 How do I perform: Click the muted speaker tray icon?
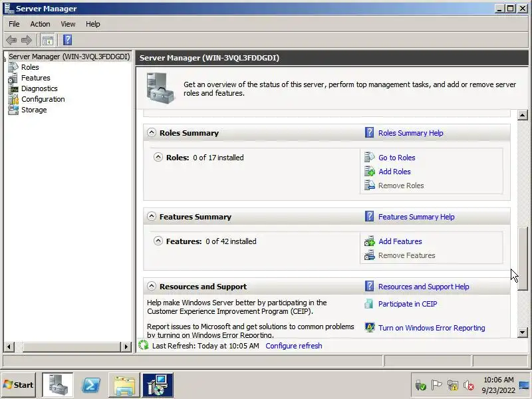[x=469, y=385]
